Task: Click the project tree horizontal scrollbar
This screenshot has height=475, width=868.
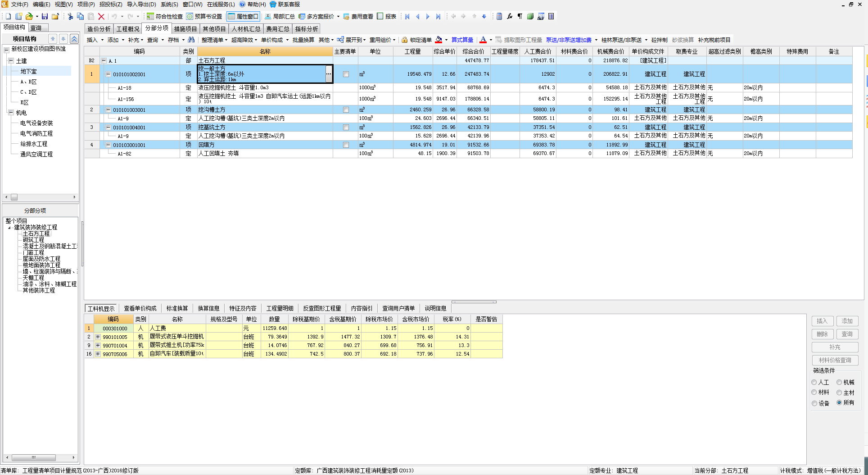Action: [40, 197]
